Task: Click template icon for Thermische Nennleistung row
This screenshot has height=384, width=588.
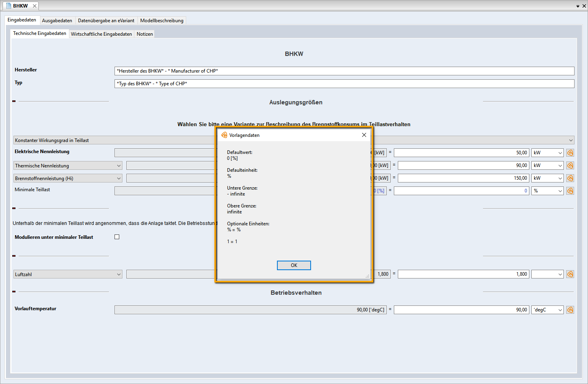Action: coord(570,165)
